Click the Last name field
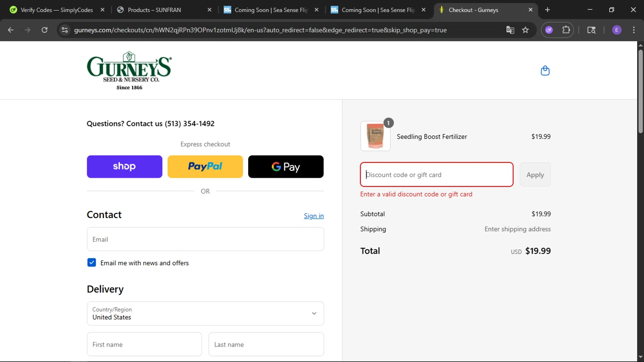The image size is (644, 362). click(x=266, y=344)
